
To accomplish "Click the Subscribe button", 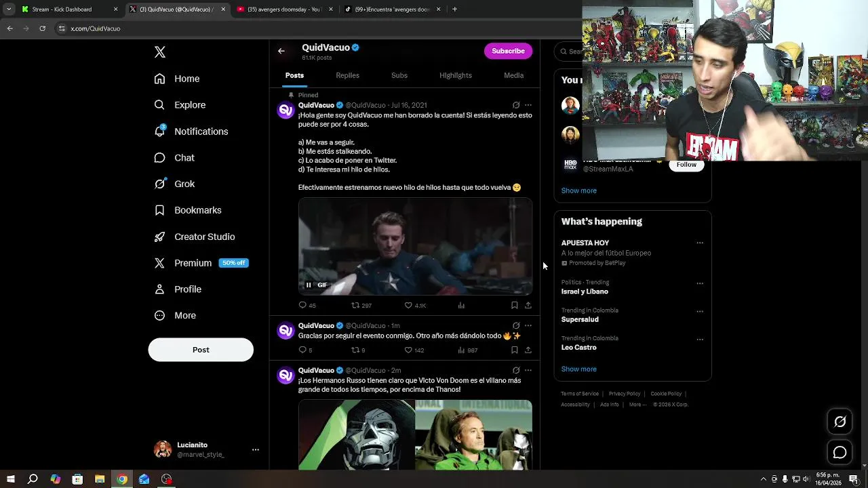I will click(508, 51).
